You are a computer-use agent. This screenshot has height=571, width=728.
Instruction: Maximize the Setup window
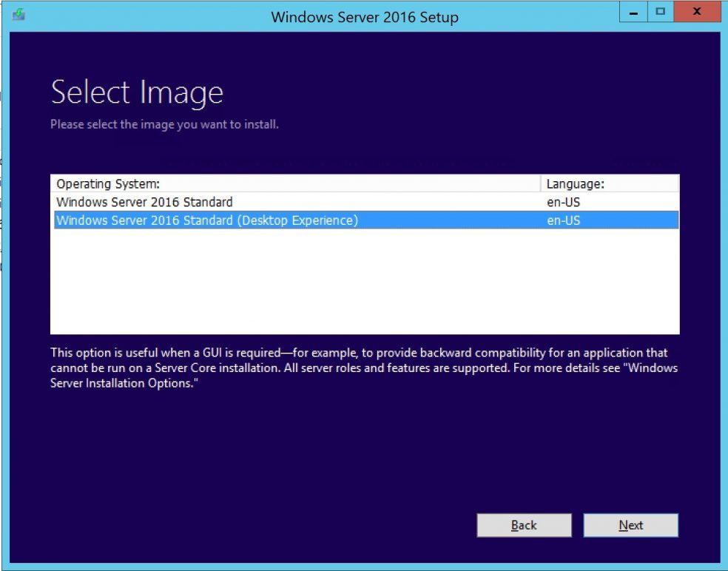point(659,12)
